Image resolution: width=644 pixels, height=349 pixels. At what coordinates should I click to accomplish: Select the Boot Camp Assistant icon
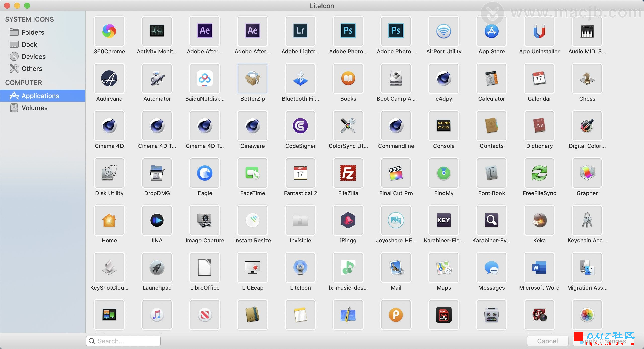(x=396, y=78)
